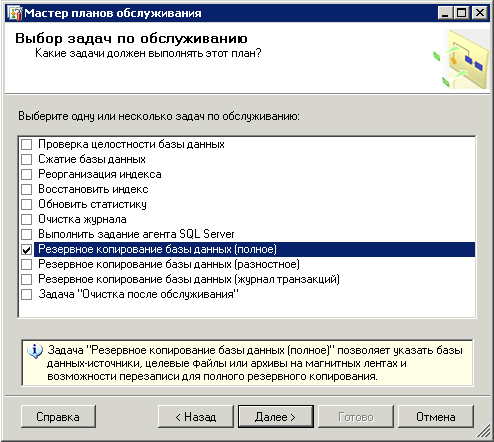
Task: Check the transaction log backup checkbox
Action: coord(26,279)
